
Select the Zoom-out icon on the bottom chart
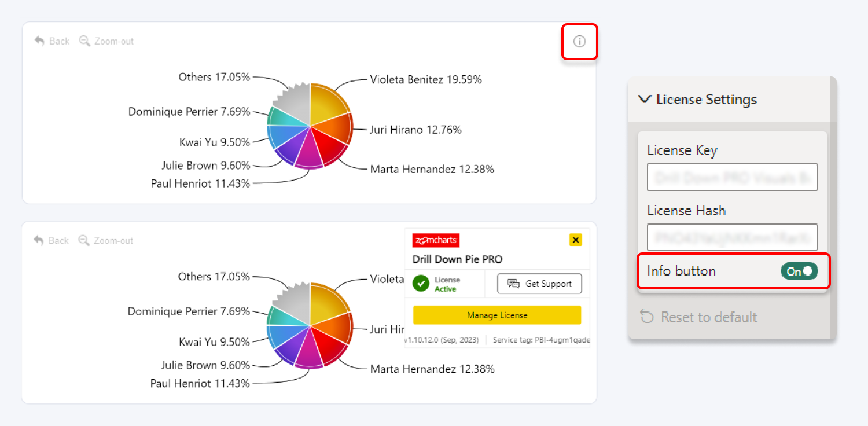click(84, 240)
